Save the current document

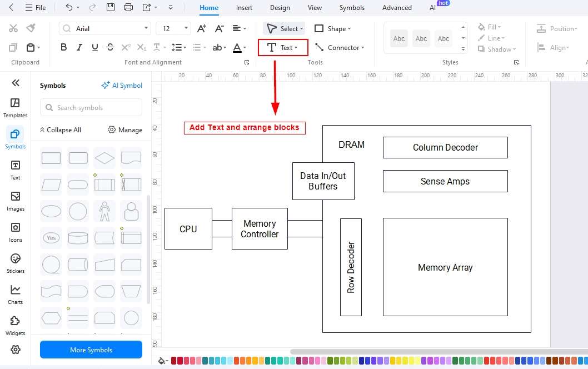(x=111, y=7)
